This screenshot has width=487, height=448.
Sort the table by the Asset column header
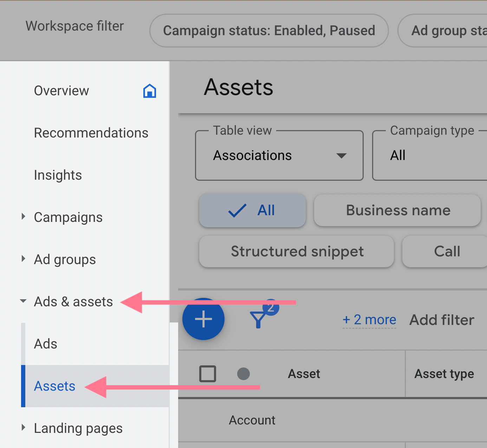coord(304,374)
